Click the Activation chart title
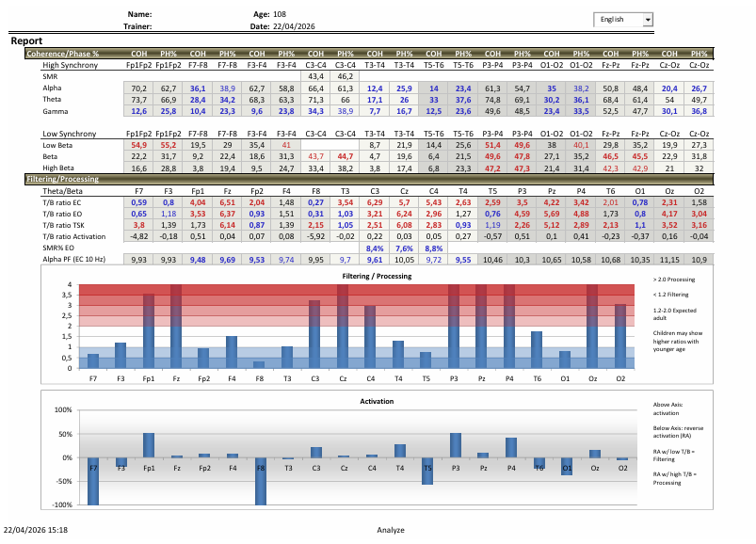 (377, 401)
